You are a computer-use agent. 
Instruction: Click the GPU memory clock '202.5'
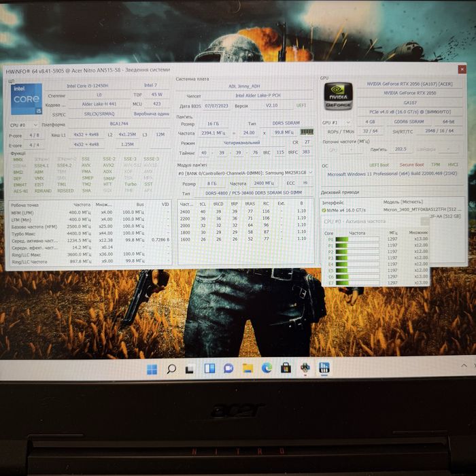click(x=400, y=149)
